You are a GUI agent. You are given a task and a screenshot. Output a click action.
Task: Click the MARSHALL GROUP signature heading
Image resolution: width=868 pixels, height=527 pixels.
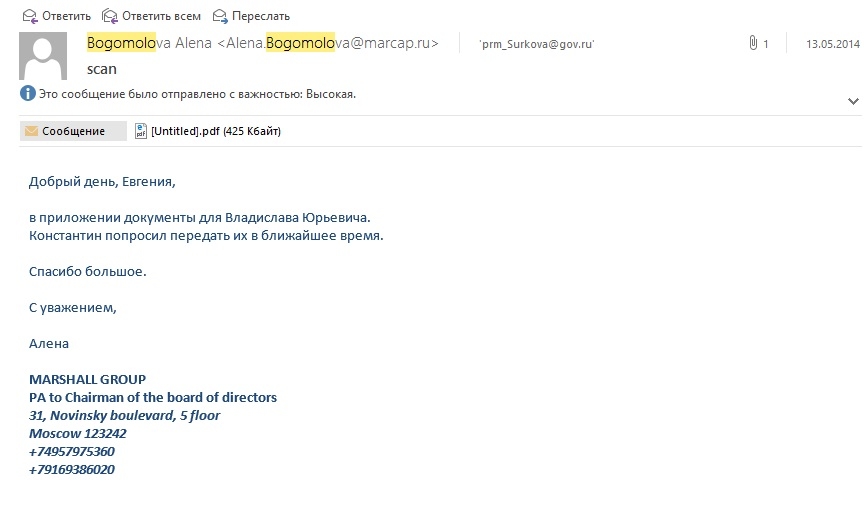(88, 379)
